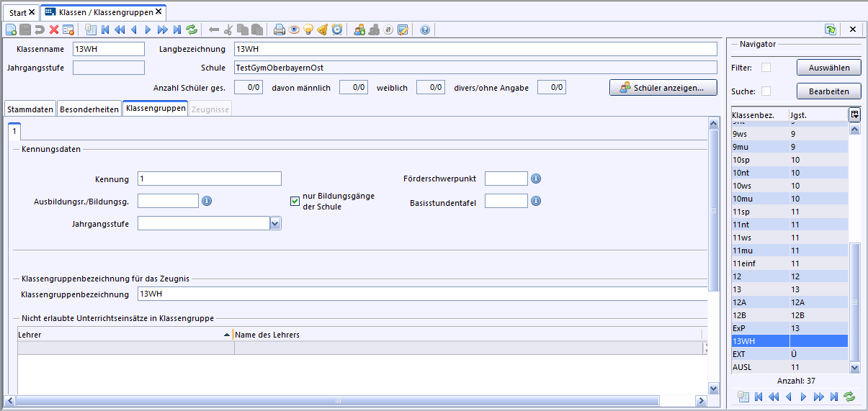Select Klassen / Klassengruppen window tab

(103, 12)
